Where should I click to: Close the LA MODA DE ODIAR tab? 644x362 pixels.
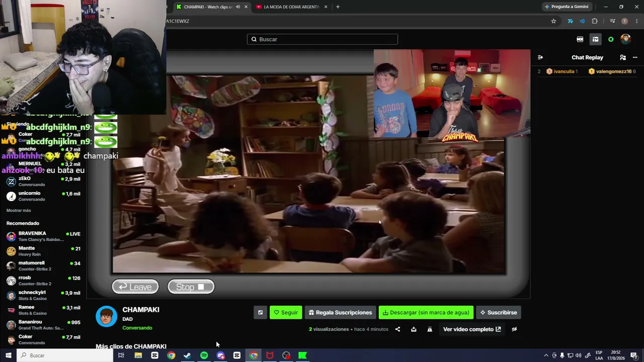(326, 7)
